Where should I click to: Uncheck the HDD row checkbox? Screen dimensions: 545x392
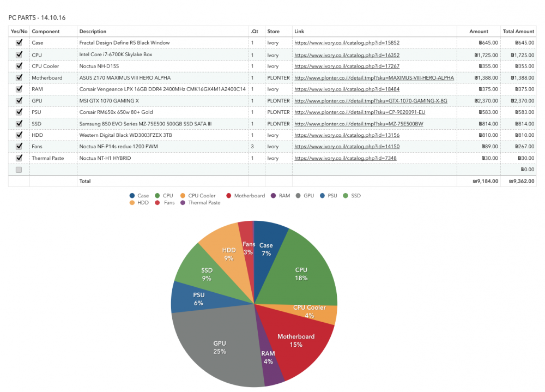pos(19,135)
